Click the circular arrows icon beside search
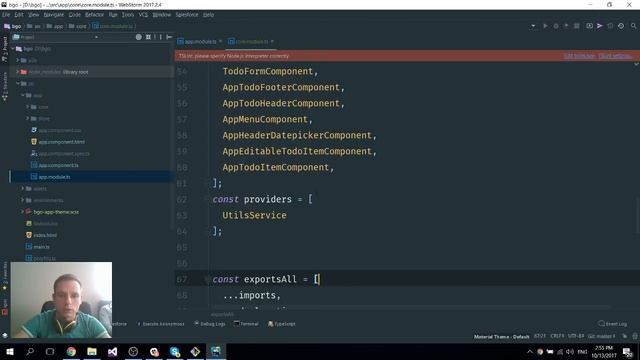The image size is (640, 360). (621, 26)
